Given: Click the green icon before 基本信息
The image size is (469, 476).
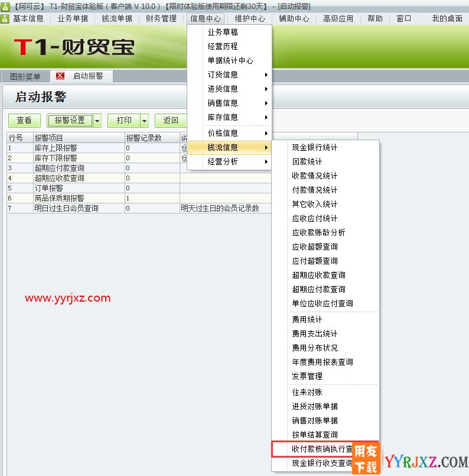Looking at the screenshot, I should 5,19.
